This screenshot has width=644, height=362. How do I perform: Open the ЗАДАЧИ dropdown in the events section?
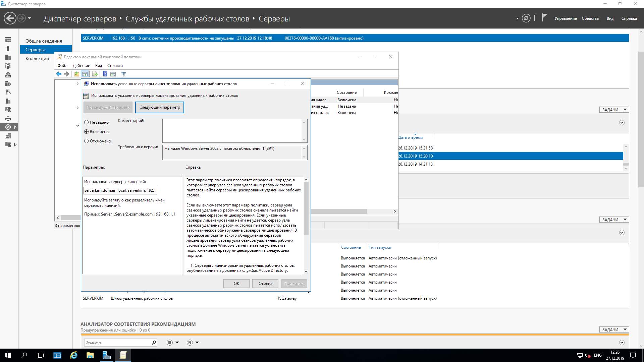tap(614, 110)
